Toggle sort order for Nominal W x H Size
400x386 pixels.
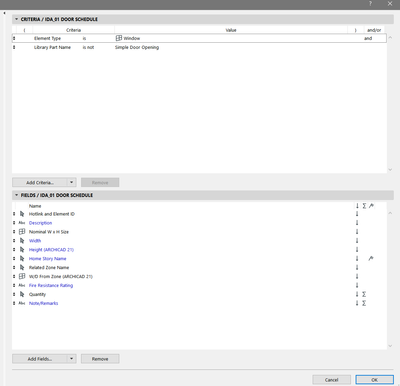pyautogui.click(x=357, y=232)
